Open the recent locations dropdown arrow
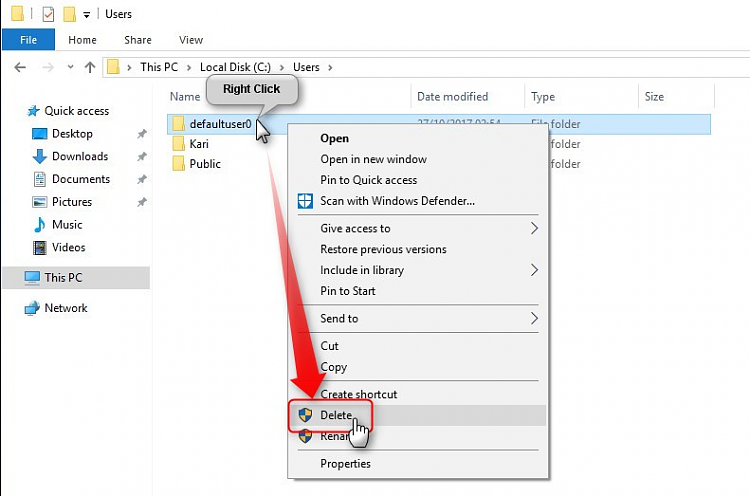750x496 pixels. point(70,67)
